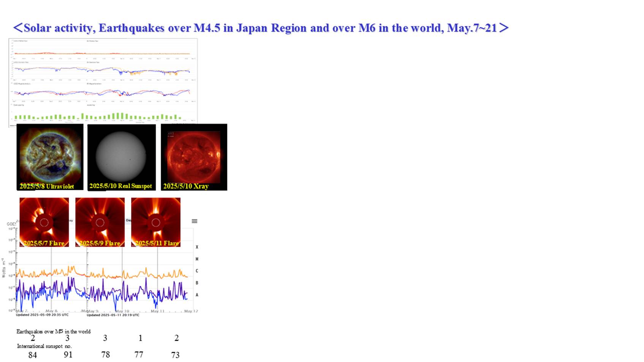
Task: Click the X flare class label
Action: point(197,247)
